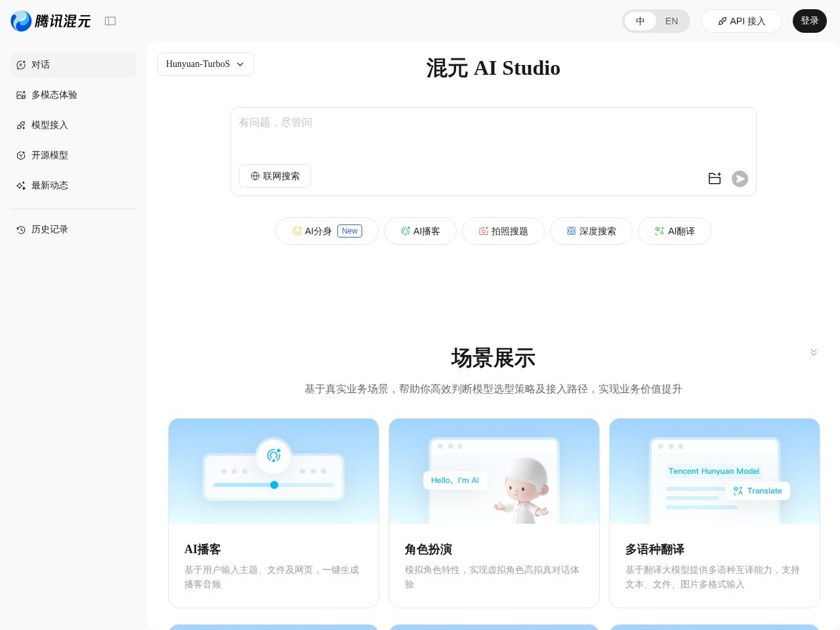Choose the 深度搜索 feature option
840x630 pixels.
click(591, 231)
